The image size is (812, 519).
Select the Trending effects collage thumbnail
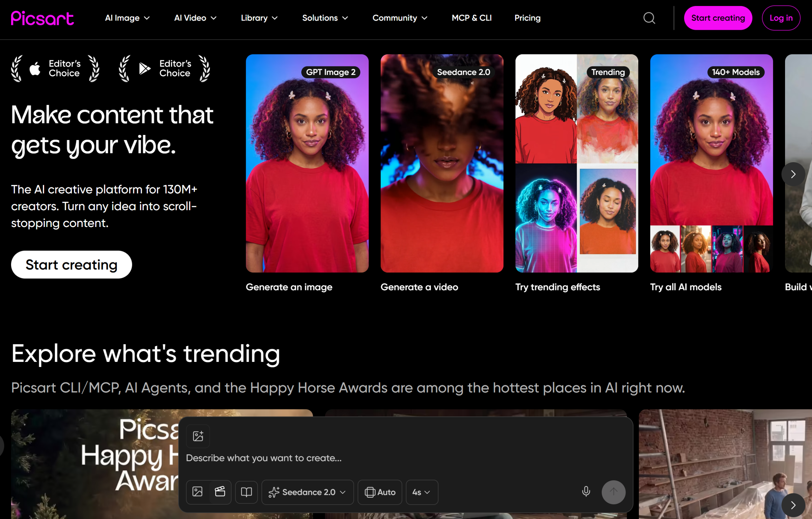(577, 163)
